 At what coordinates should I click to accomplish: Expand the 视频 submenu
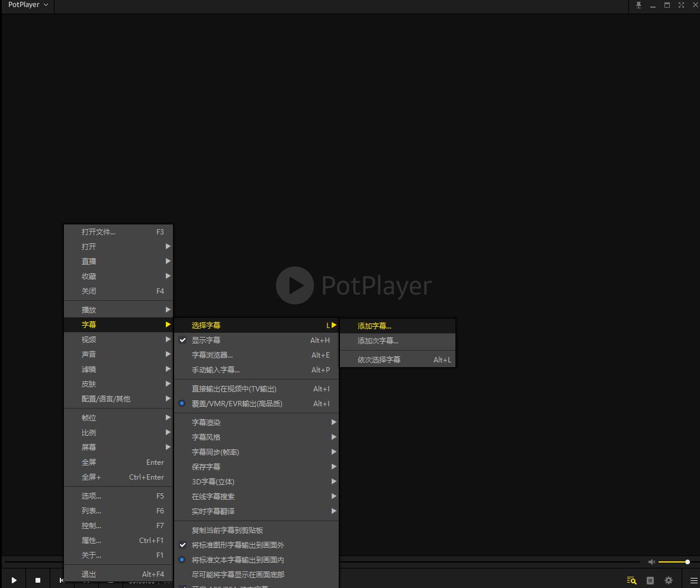pyautogui.click(x=118, y=340)
